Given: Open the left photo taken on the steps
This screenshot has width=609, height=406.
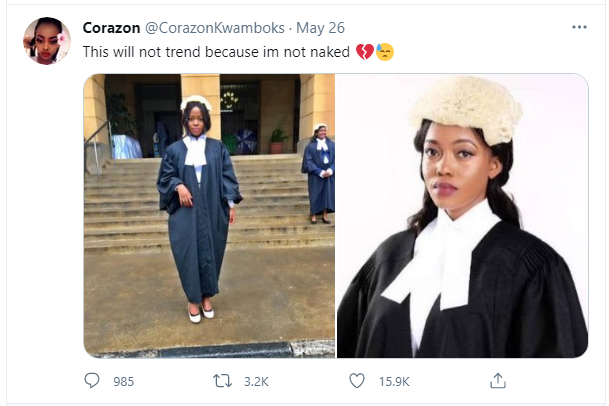Looking at the screenshot, I should click(x=209, y=215).
